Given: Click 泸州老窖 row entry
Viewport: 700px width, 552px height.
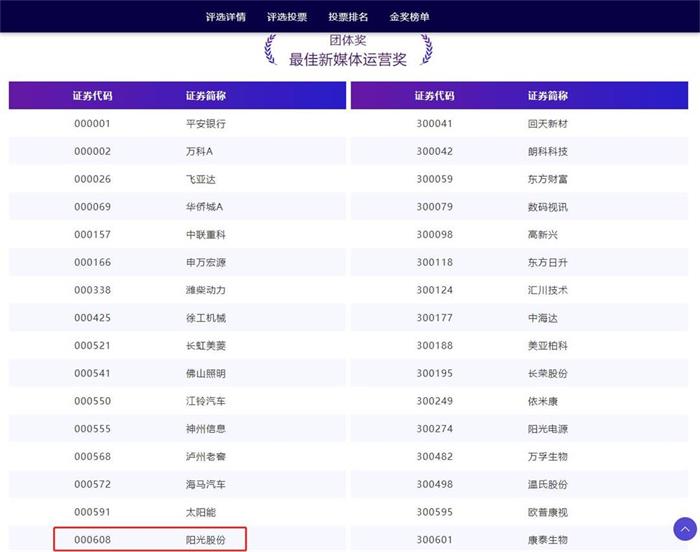Looking at the screenshot, I should pyautogui.click(x=206, y=457).
